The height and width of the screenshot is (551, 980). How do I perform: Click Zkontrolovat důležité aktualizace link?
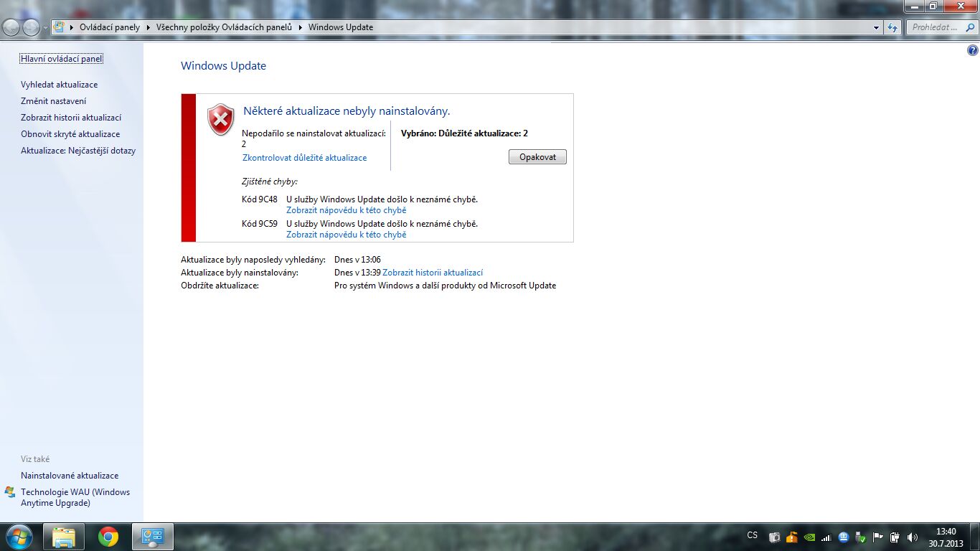[x=304, y=158]
